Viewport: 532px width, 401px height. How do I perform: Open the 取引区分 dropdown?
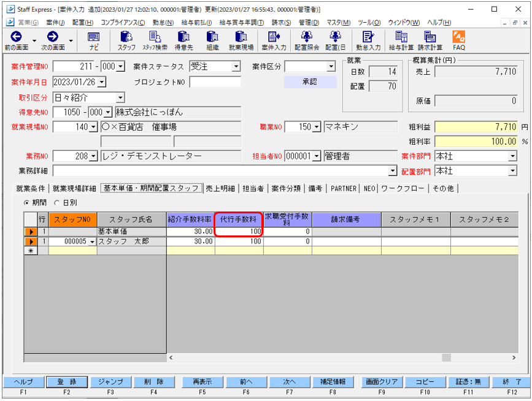coord(120,97)
